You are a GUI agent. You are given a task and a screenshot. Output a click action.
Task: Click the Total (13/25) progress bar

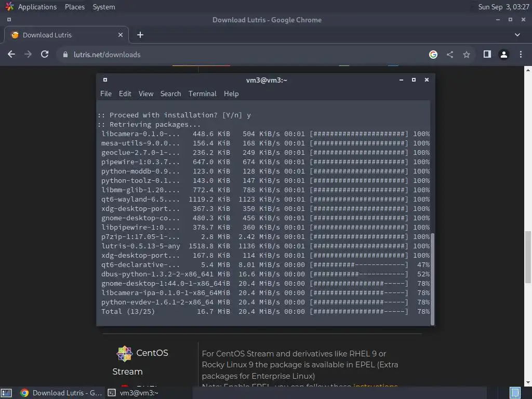click(x=359, y=312)
